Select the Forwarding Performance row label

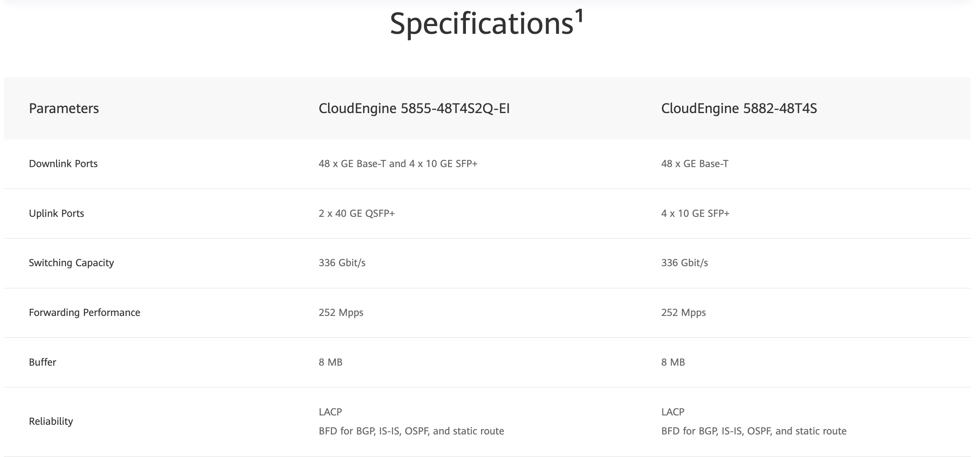pyautogui.click(x=84, y=312)
